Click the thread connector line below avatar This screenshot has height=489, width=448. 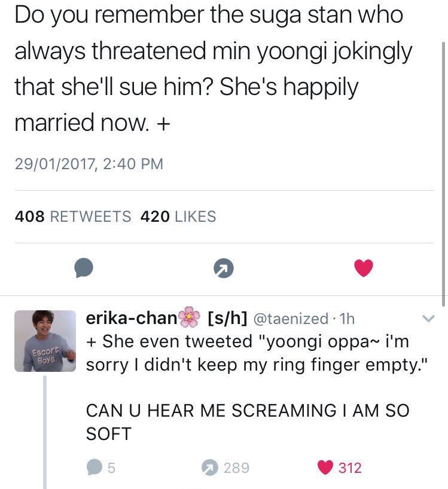point(45,432)
